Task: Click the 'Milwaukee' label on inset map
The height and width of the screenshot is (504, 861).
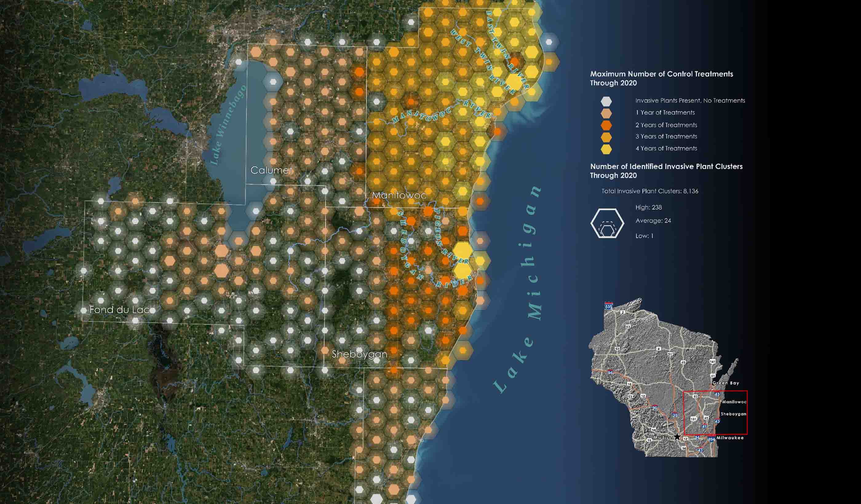Action: pyautogui.click(x=730, y=438)
